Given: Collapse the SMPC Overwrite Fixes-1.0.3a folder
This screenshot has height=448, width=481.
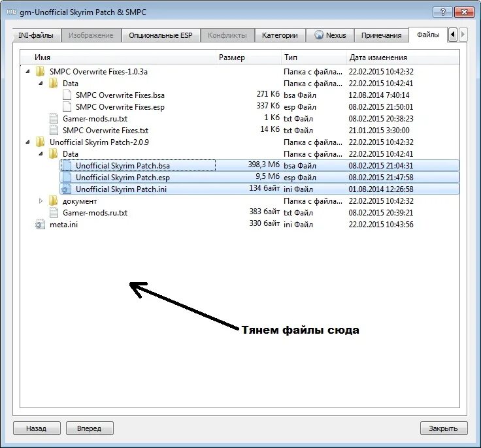Looking at the screenshot, I should click(x=28, y=71).
